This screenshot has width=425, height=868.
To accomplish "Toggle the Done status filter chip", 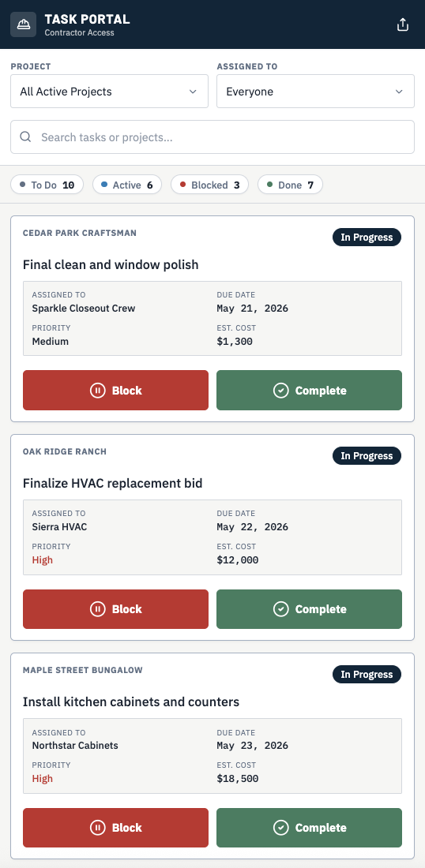I will point(290,185).
